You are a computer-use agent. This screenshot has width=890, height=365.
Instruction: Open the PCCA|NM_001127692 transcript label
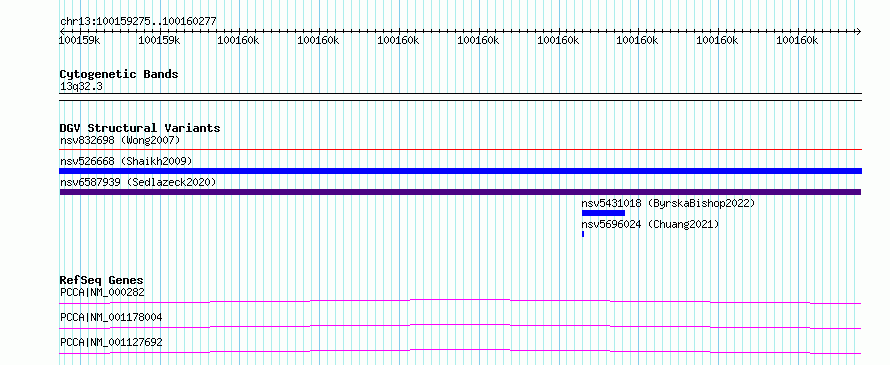[x=111, y=342]
